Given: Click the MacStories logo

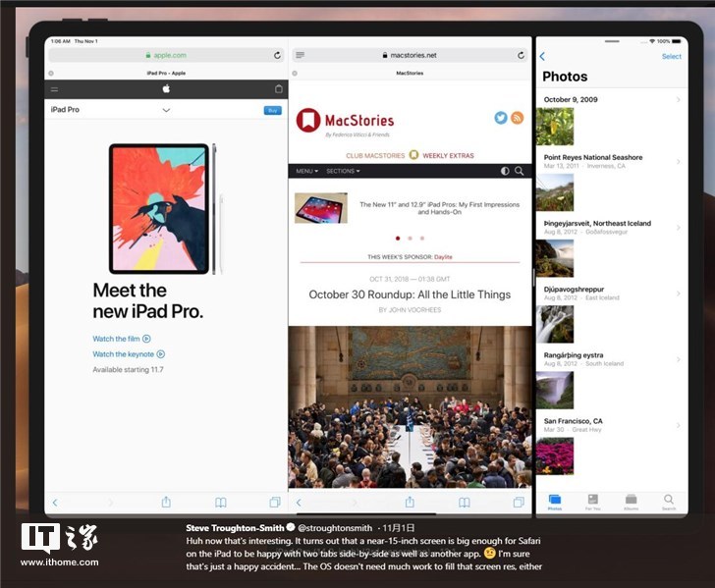Looking at the screenshot, I should point(345,121).
